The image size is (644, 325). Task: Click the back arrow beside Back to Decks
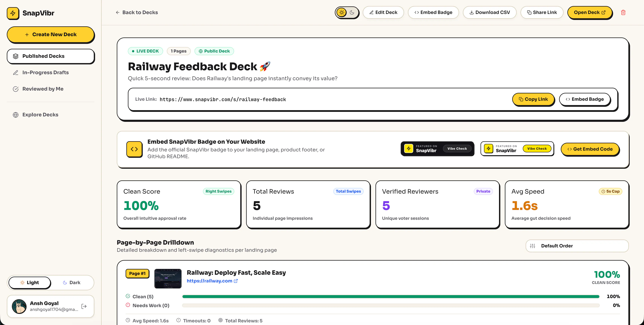pyautogui.click(x=118, y=12)
